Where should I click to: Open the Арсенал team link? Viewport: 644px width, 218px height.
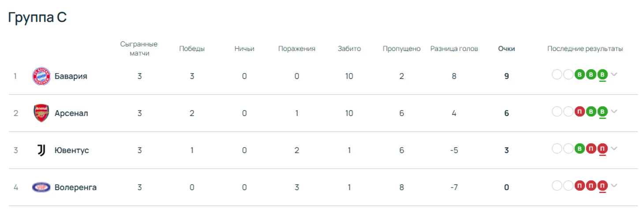pyautogui.click(x=71, y=113)
